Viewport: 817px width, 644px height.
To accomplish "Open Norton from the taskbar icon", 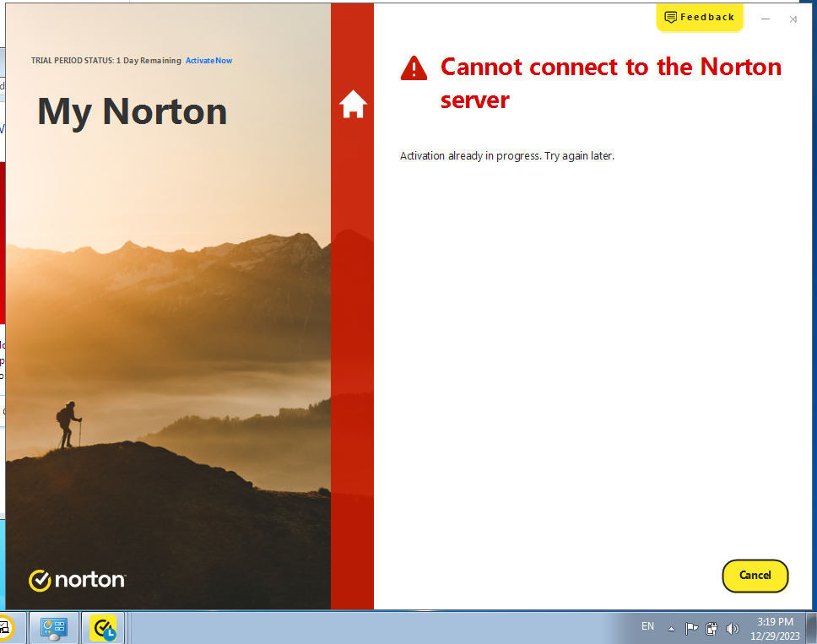I will [x=103, y=628].
